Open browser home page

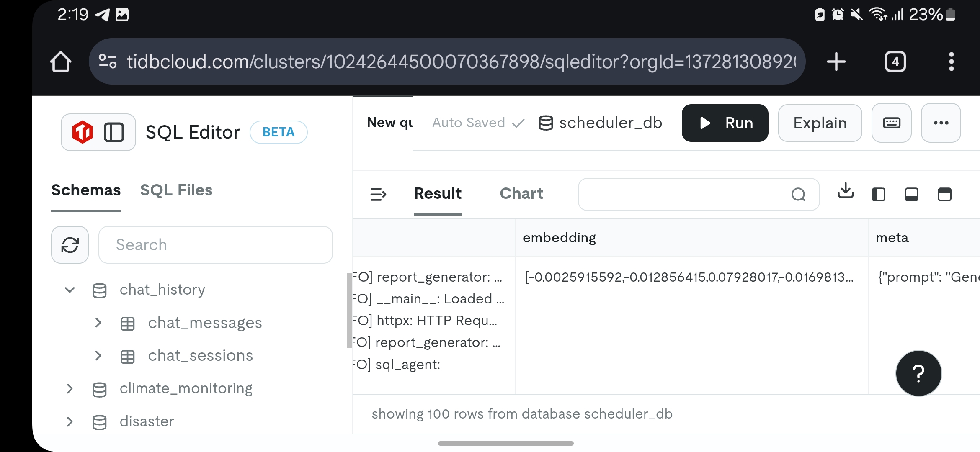pos(61,62)
